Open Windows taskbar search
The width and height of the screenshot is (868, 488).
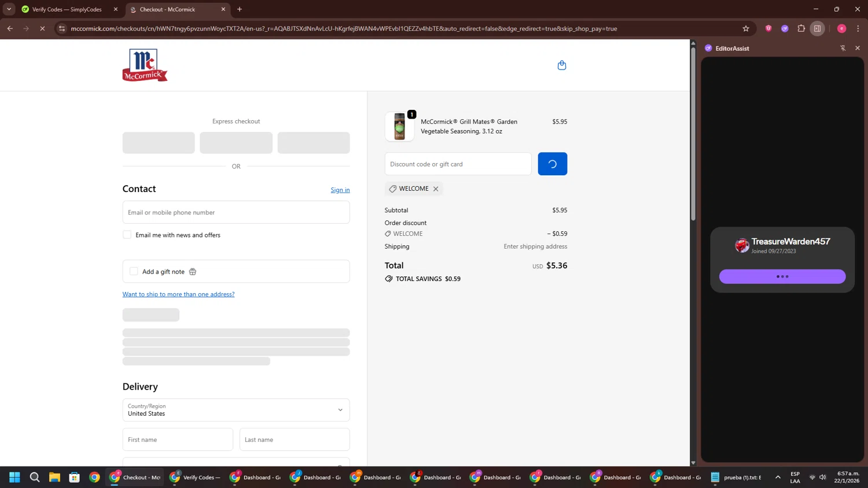[35, 477]
